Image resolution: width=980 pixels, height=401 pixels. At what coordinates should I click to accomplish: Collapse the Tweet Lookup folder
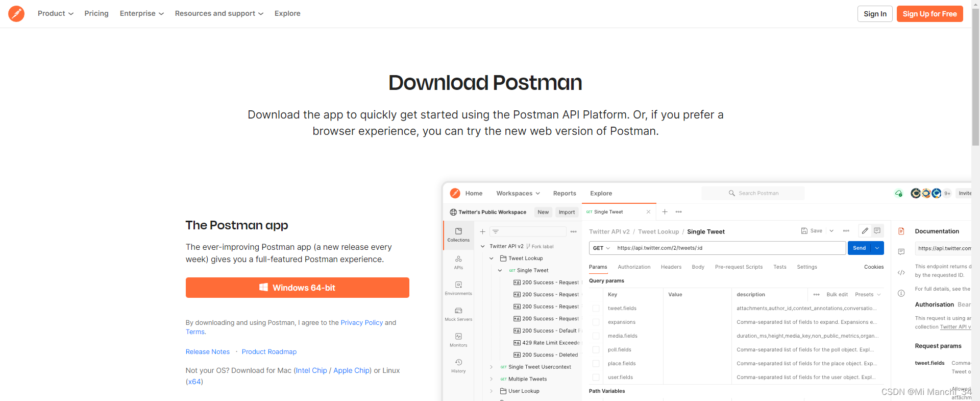[491, 258]
